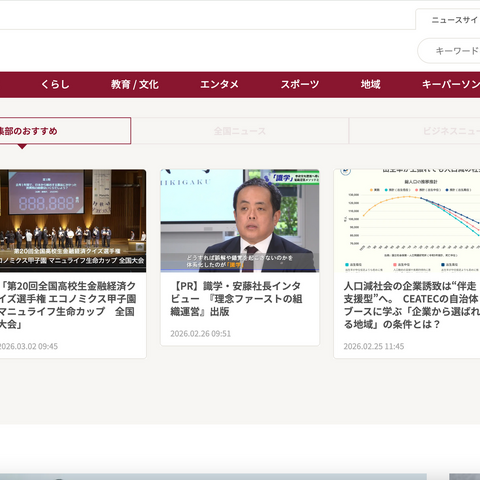Click the キーワード search field
Image resolution: width=480 pixels, height=480 pixels.
click(x=449, y=51)
